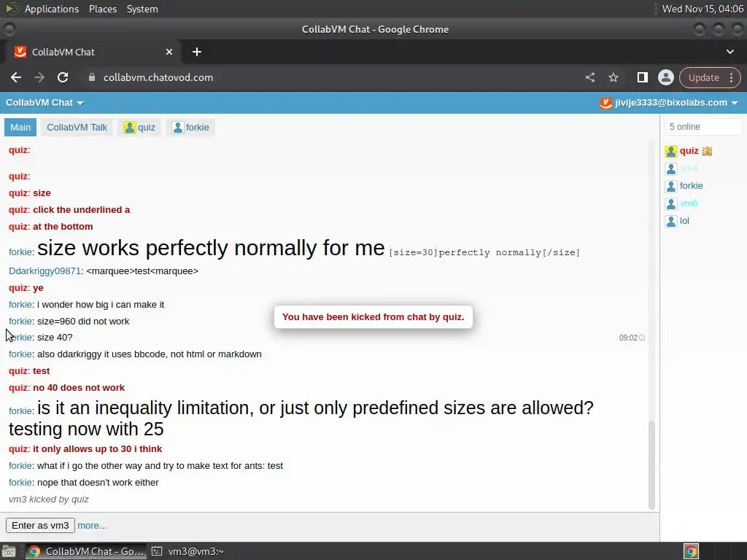
Task: Click the address bar URL collabvm.chatovod.com
Action: (158, 77)
